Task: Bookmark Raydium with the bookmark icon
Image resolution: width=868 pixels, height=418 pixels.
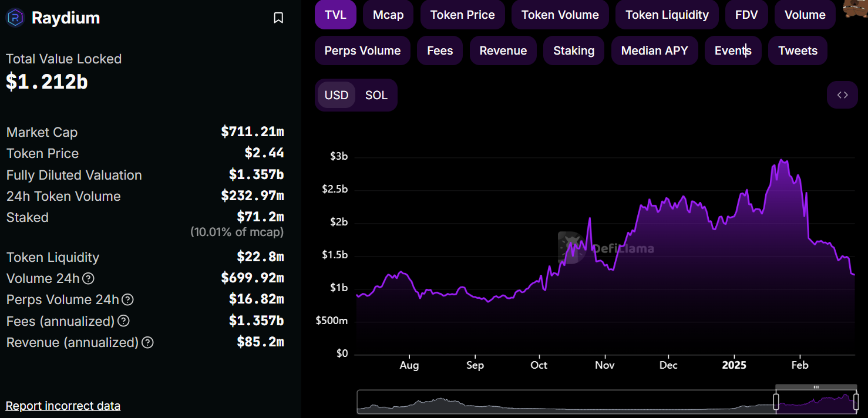Action: (x=278, y=18)
